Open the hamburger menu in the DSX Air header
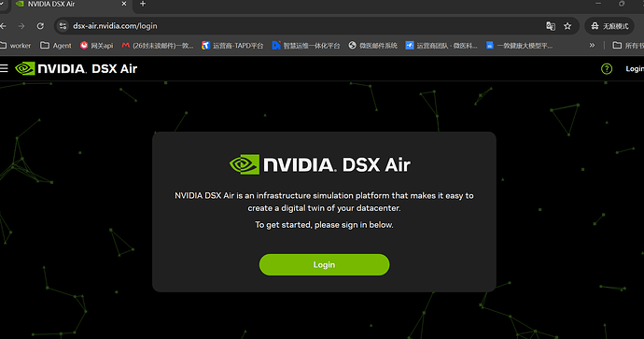This screenshot has width=644, height=339. (x=4, y=68)
